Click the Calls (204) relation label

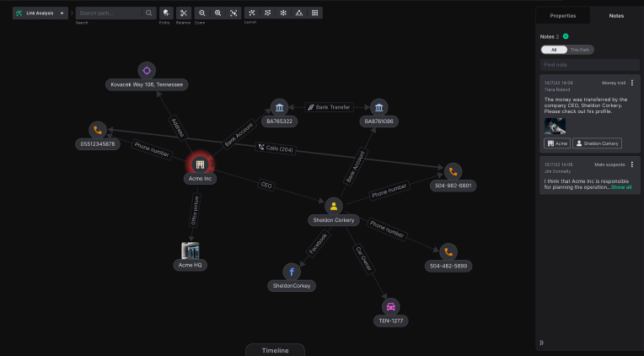coord(276,148)
